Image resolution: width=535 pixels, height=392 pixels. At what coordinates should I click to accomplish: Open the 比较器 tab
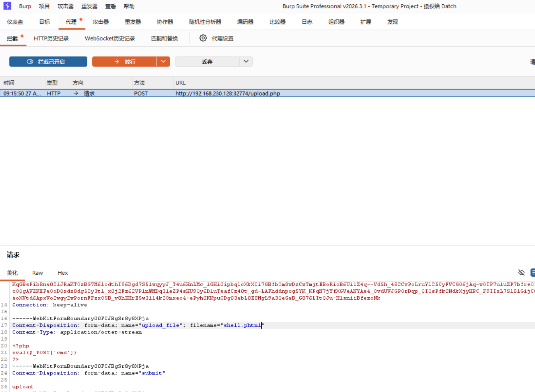pyautogui.click(x=277, y=22)
